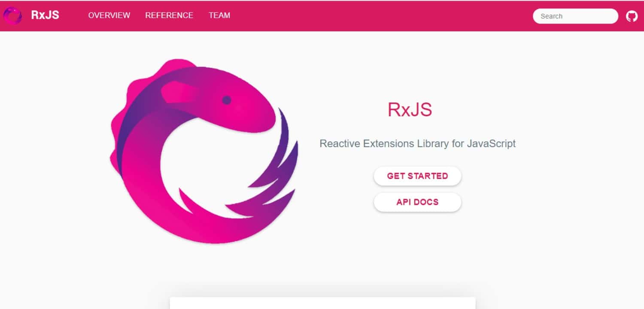
Task: Open the Team page from navbar
Action: tap(219, 15)
